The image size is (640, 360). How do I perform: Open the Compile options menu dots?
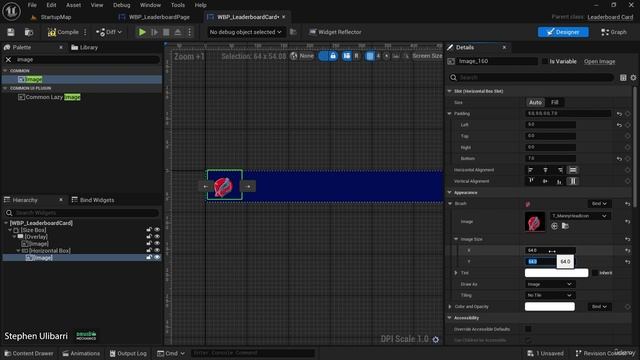coord(85,32)
